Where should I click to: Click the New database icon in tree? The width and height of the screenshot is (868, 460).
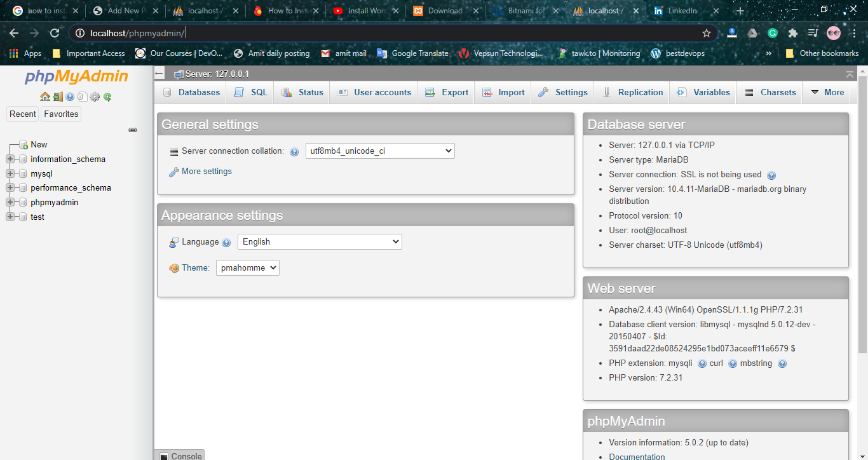coord(23,145)
